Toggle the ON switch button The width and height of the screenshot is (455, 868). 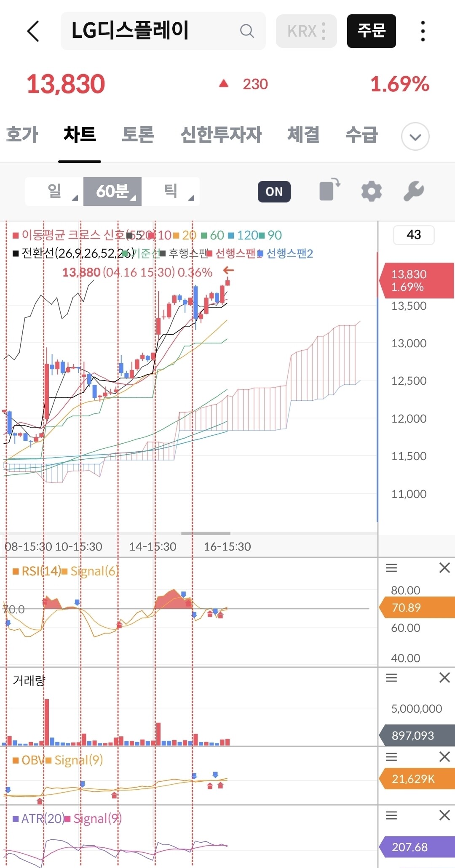coord(274,192)
